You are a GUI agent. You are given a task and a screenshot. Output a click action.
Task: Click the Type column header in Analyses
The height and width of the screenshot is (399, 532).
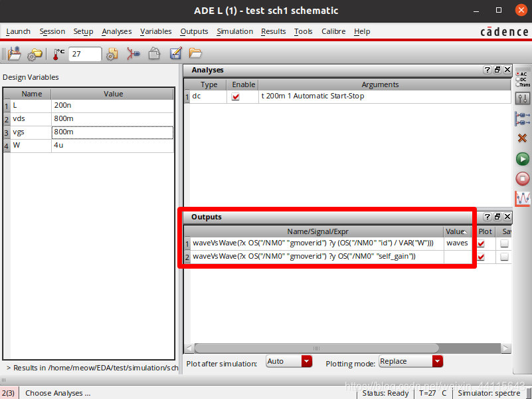click(x=209, y=84)
